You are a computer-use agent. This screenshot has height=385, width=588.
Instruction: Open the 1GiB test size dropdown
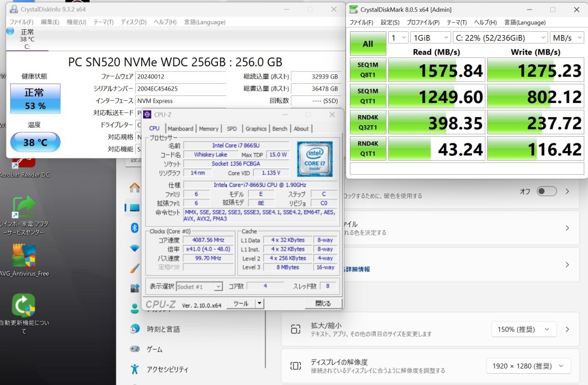(x=431, y=38)
